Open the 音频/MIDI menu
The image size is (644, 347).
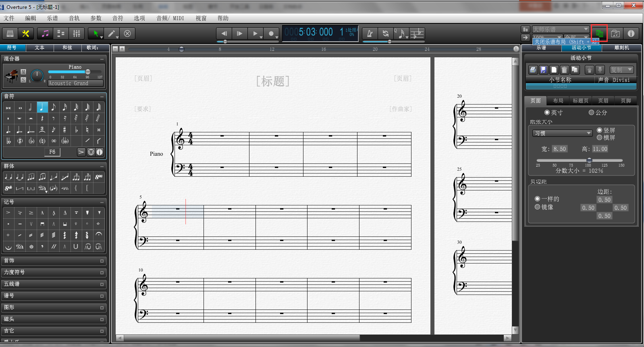(x=170, y=18)
